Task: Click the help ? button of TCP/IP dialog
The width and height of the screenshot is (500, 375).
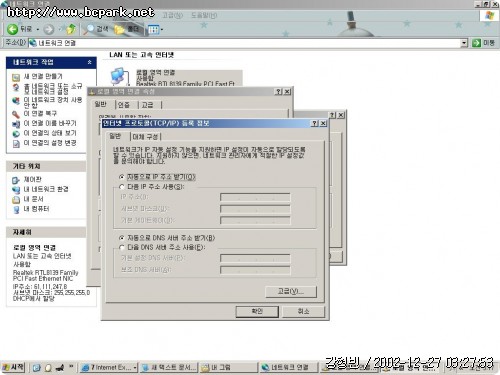Action: click(x=314, y=123)
